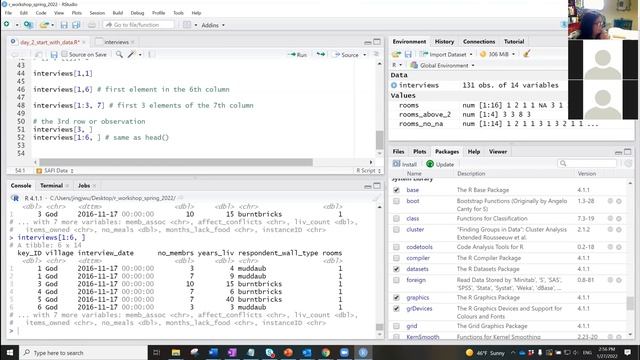Screen dimensions: 640x360
Task: Click the blue icon beside interviews data
Action: point(394,85)
